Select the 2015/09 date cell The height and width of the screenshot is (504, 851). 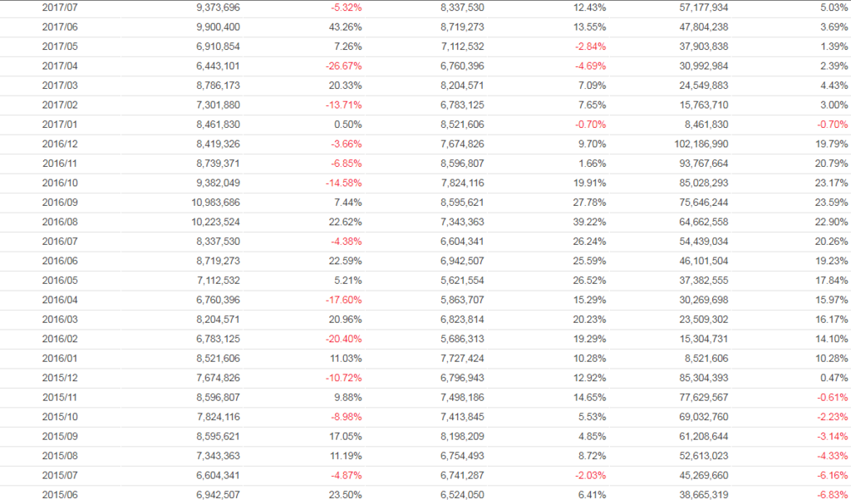58,437
